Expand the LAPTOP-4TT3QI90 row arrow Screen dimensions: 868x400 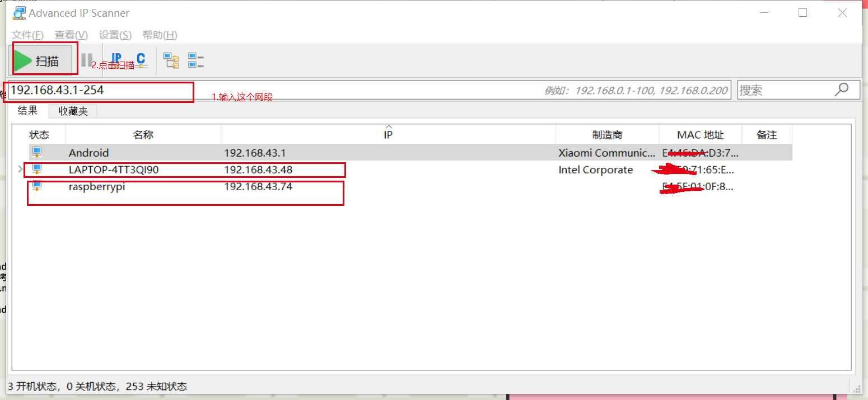click(21, 169)
